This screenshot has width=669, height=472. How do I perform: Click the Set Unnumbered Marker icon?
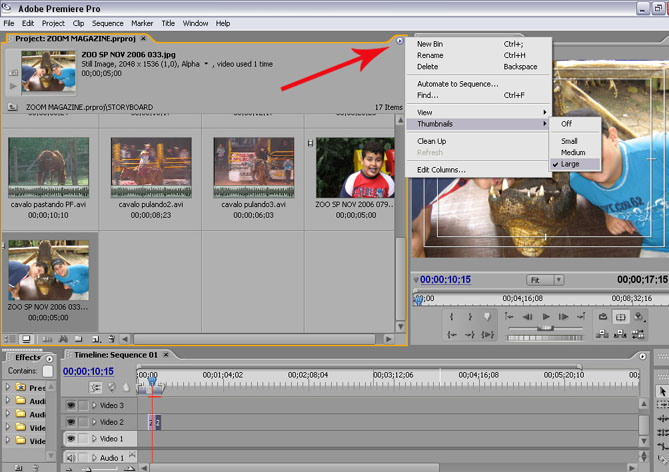(487, 316)
